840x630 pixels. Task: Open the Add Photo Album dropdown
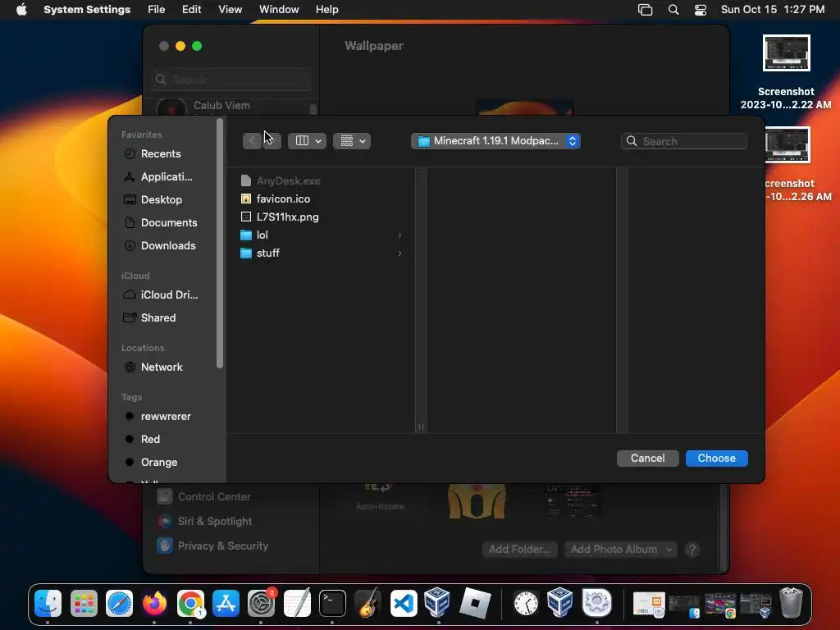pos(620,550)
